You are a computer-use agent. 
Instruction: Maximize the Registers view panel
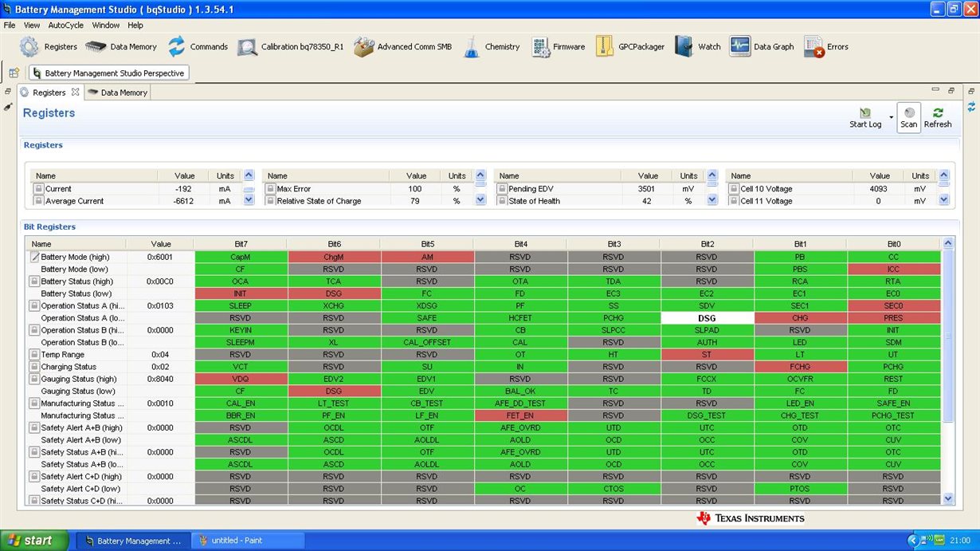(951, 91)
